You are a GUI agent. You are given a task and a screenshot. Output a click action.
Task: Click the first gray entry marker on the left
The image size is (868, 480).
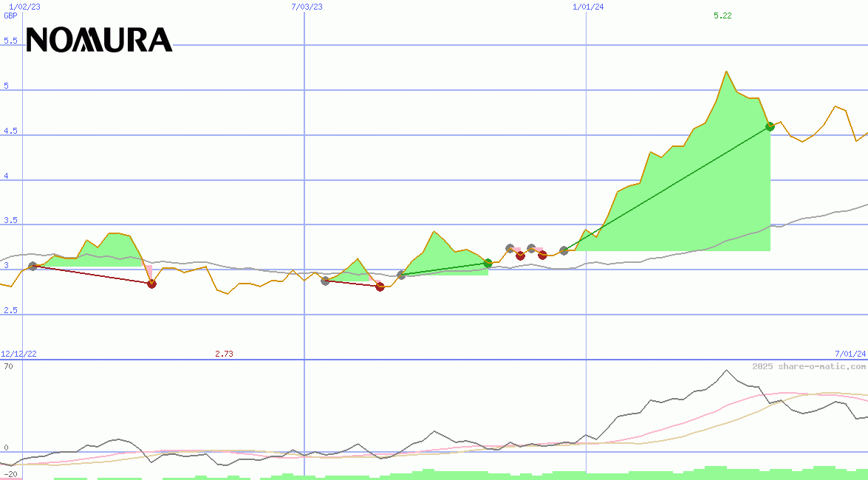click(x=33, y=266)
